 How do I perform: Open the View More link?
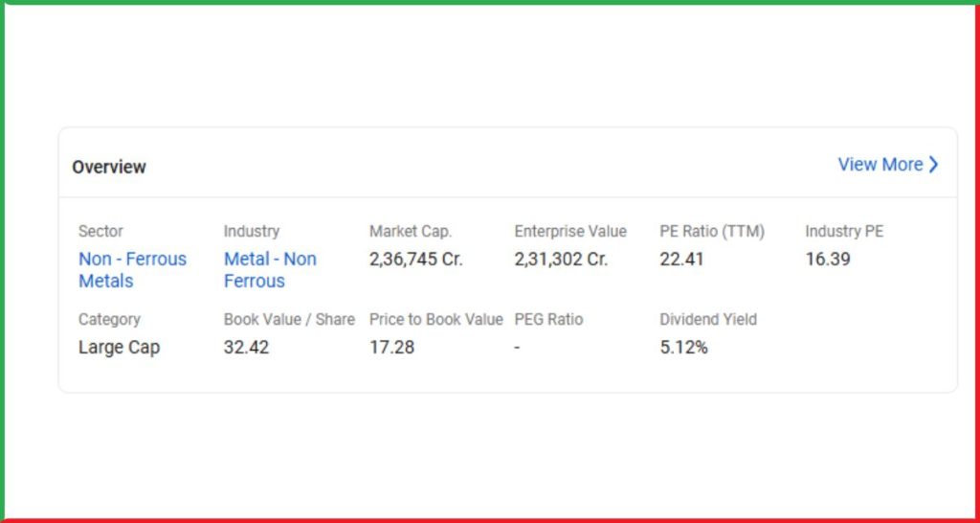(888, 165)
